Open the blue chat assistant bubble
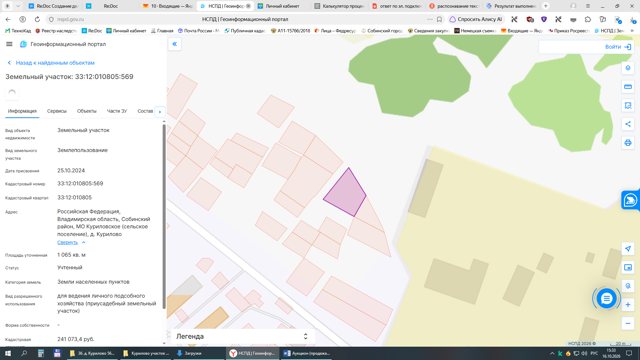This screenshot has height=360, width=640. point(607,298)
